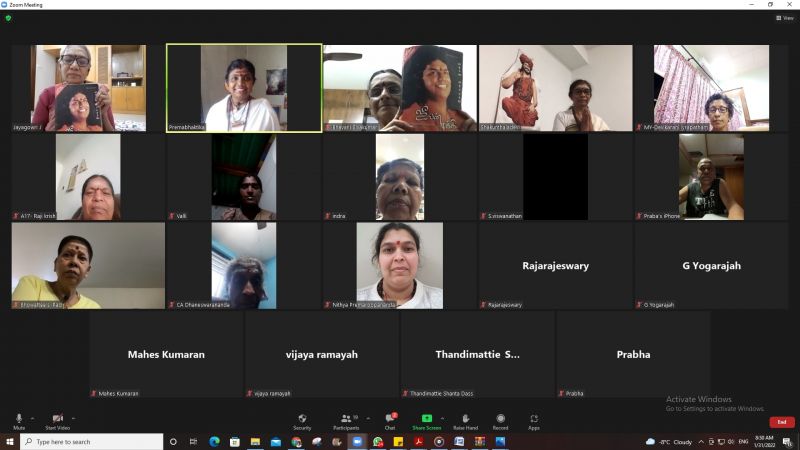Open File Explorer from the taskbar
The image size is (800, 450).
pos(255,441)
